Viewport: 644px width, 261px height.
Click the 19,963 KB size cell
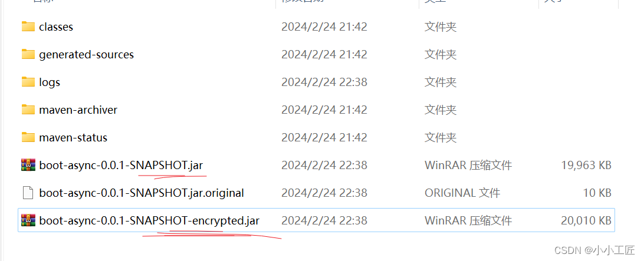point(586,165)
